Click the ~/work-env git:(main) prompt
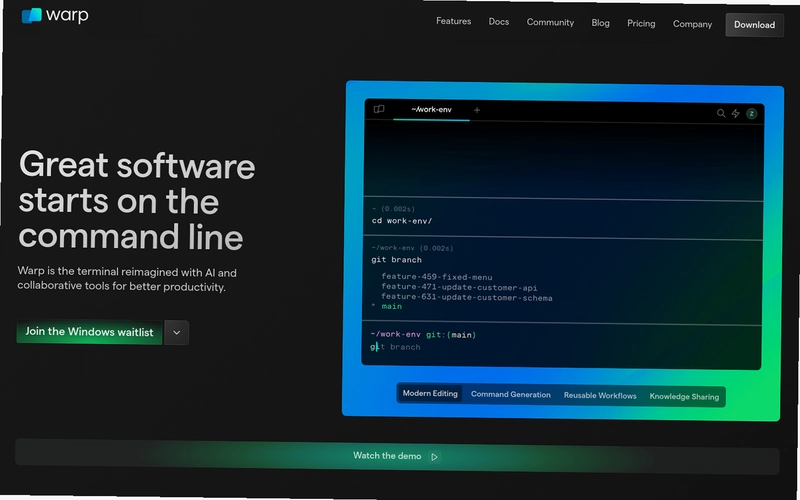The image size is (800, 500). click(x=423, y=335)
